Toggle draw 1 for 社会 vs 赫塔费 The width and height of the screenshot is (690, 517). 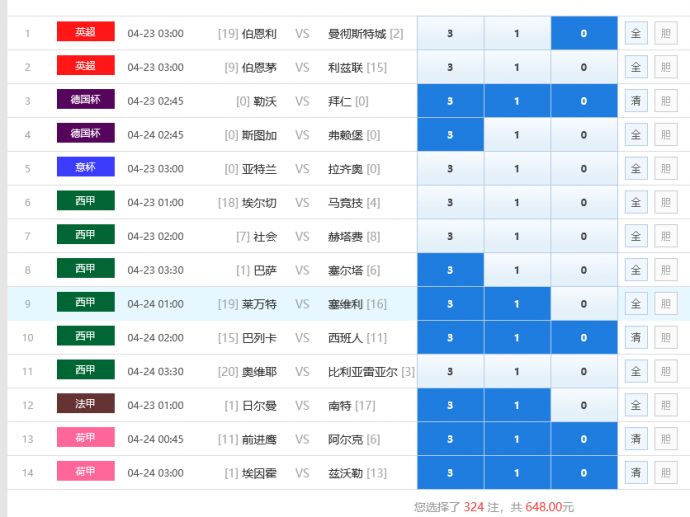click(x=517, y=237)
